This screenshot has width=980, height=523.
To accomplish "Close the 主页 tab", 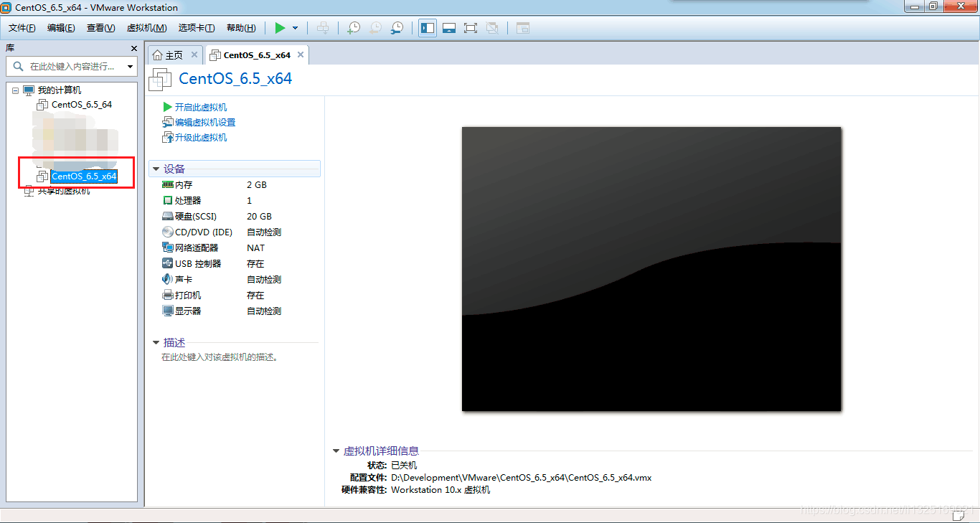I will coord(194,55).
